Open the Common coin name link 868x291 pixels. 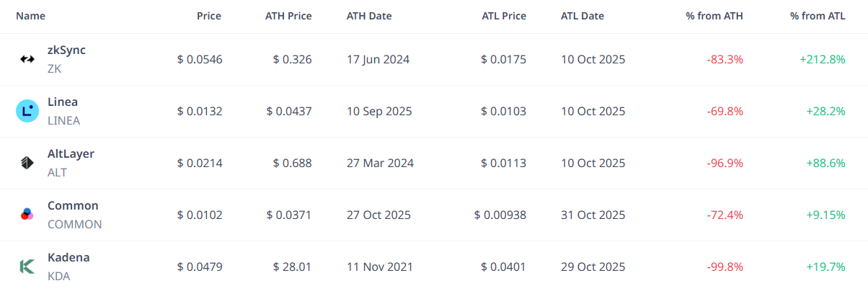click(x=73, y=206)
